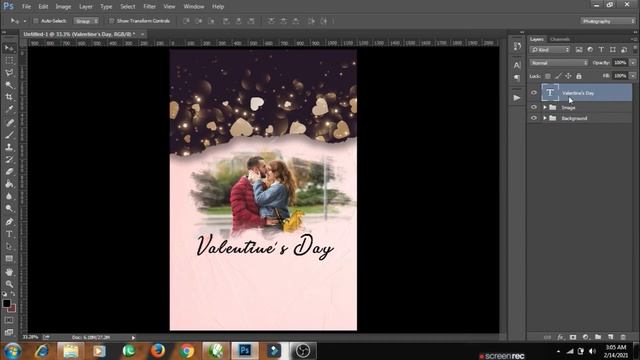Toggle lock transparent pixels
The image size is (640, 360).
[548, 76]
